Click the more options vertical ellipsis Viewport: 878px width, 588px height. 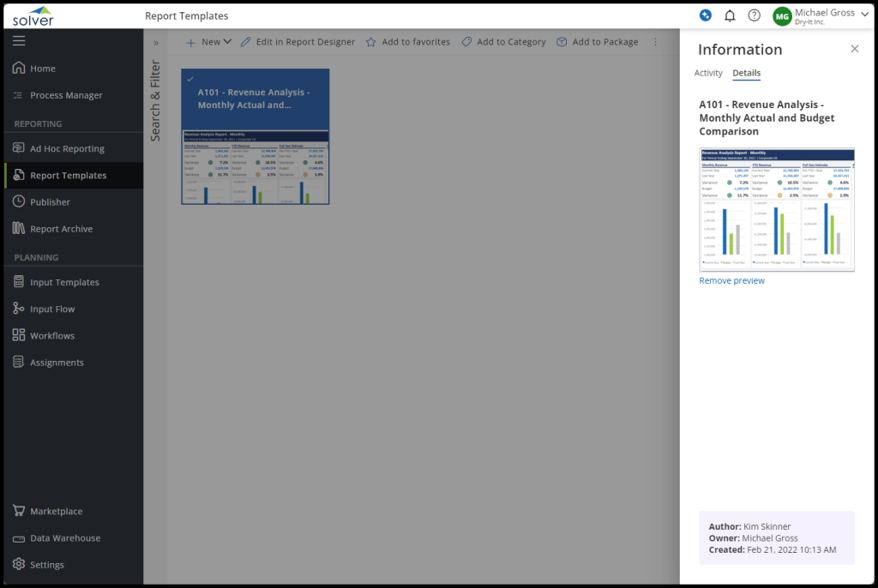(656, 42)
